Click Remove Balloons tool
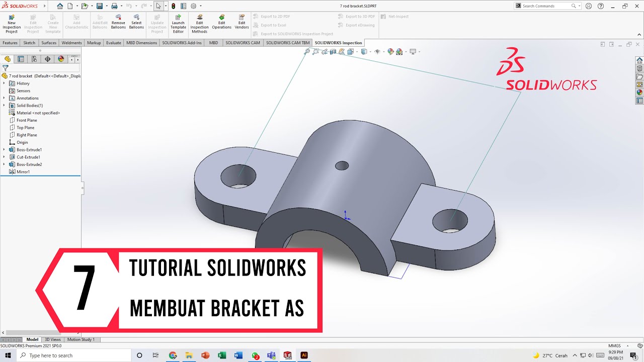644x362 pixels. (118, 22)
